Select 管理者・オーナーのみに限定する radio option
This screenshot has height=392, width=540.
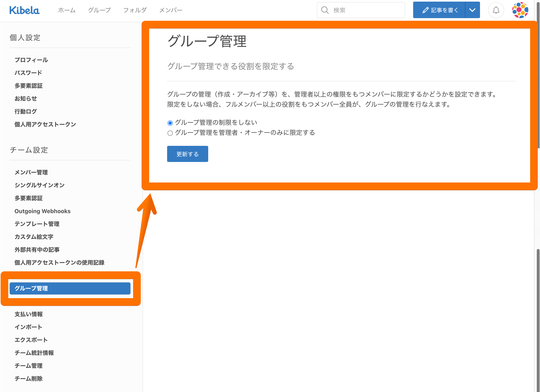[170, 133]
